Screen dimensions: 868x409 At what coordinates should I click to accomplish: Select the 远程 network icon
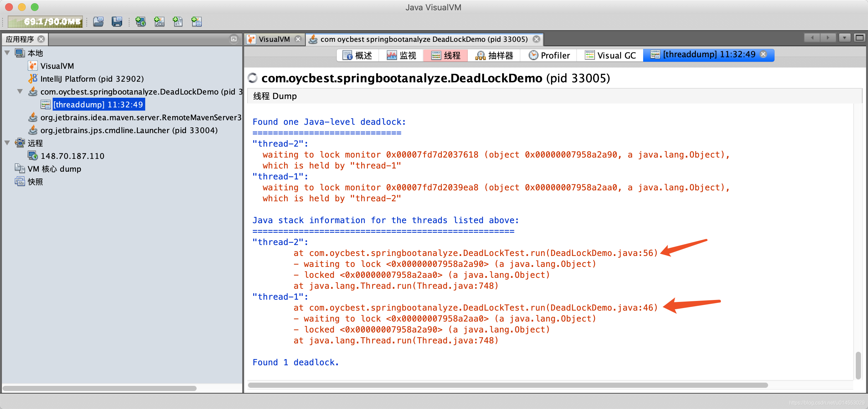(x=20, y=143)
